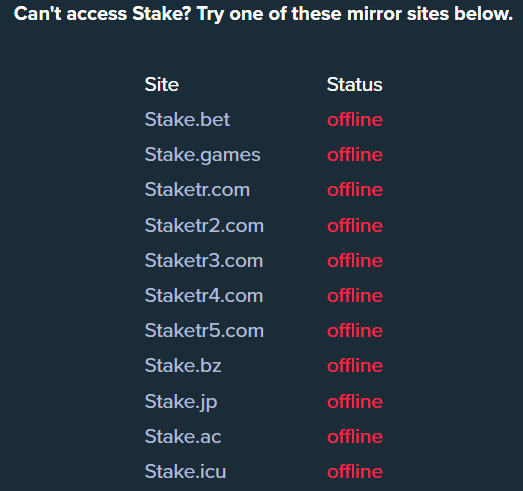Open the Staketr.com mirror link
Image resolution: width=523 pixels, height=491 pixels.
(x=197, y=190)
